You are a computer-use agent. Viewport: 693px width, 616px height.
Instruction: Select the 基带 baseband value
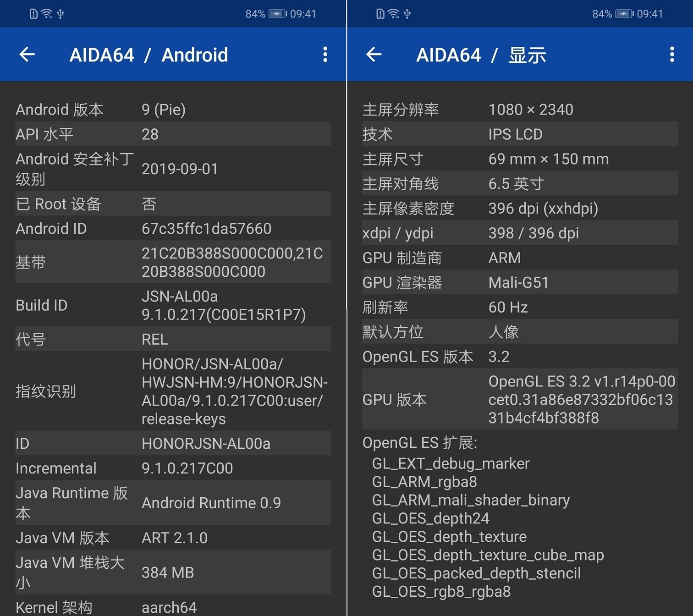point(232,262)
